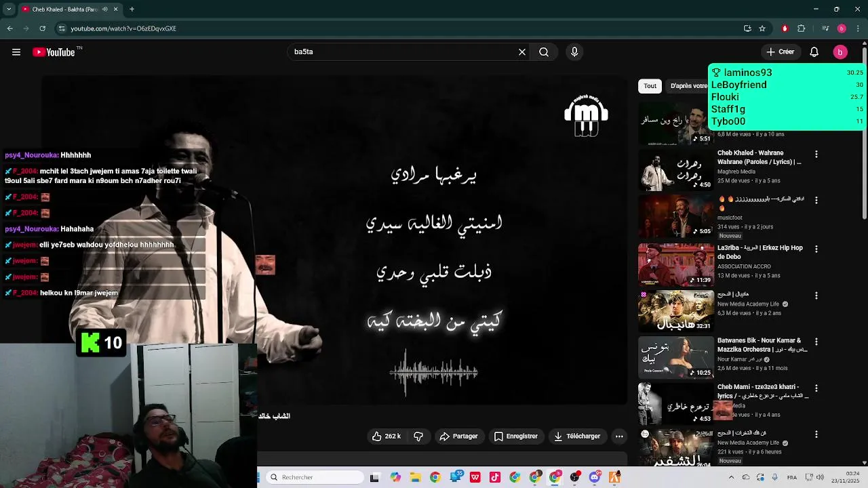Viewport: 868px width, 488px height.
Task: Open Wahrane Wahrane video thumbnail
Action: [675, 170]
